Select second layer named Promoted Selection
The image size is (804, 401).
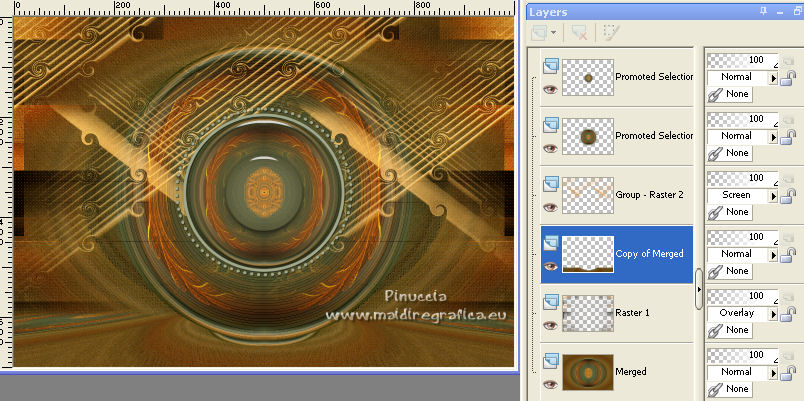point(654,136)
